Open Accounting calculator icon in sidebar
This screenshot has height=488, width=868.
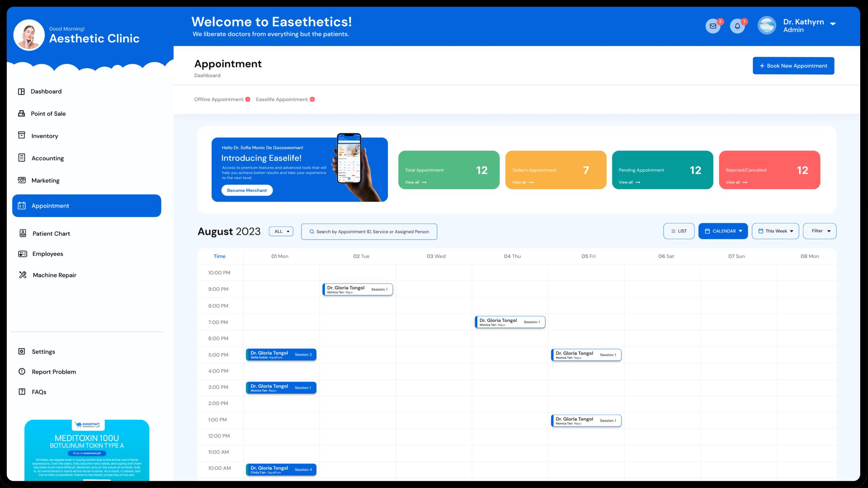click(22, 158)
